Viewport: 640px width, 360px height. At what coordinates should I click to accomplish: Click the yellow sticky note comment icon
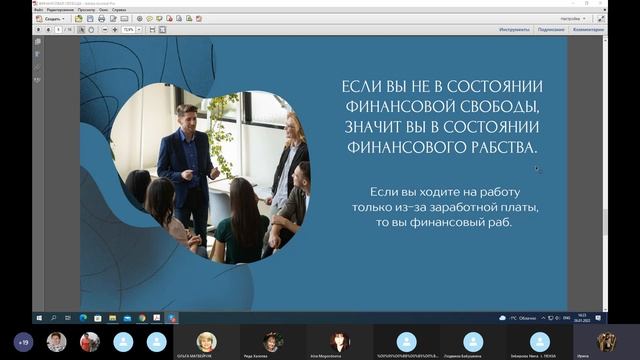[x=149, y=19]
